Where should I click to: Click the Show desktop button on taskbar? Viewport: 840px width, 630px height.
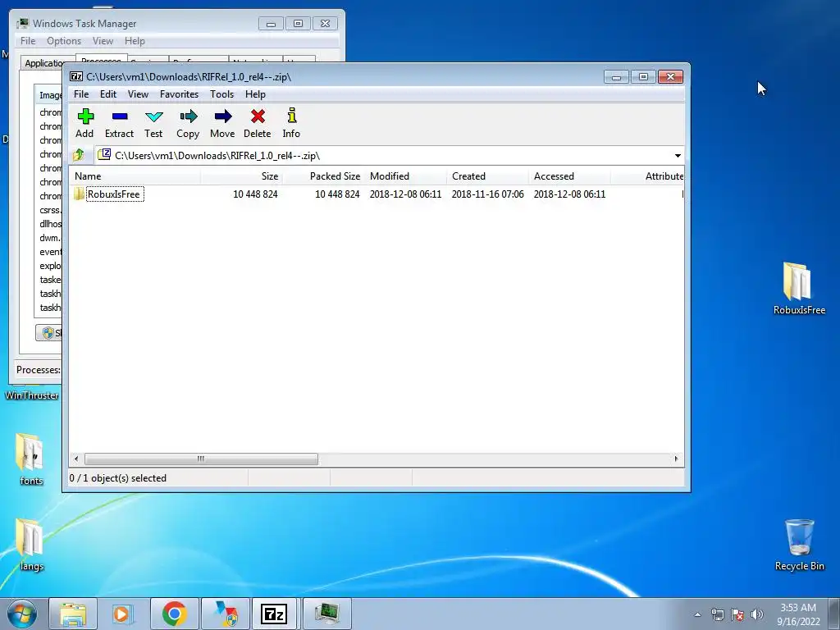[x=834, y=614]
